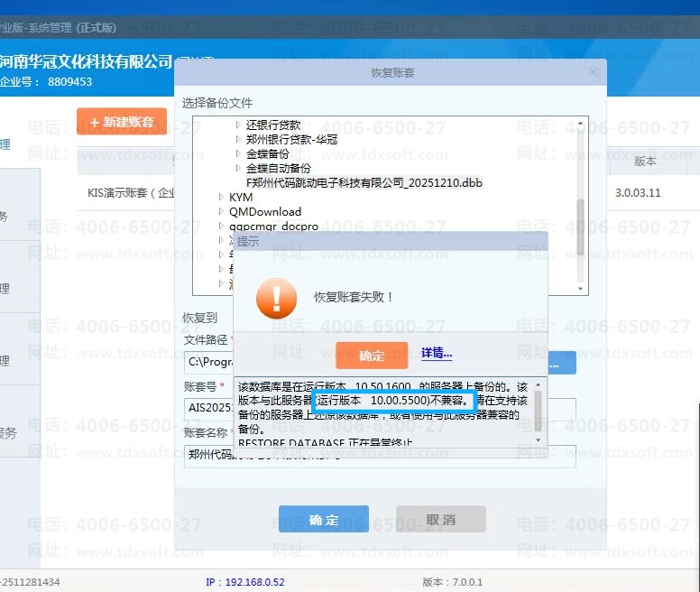
Task: Expand the 还银行贷款 folder
Action: (x=238, y=125)
